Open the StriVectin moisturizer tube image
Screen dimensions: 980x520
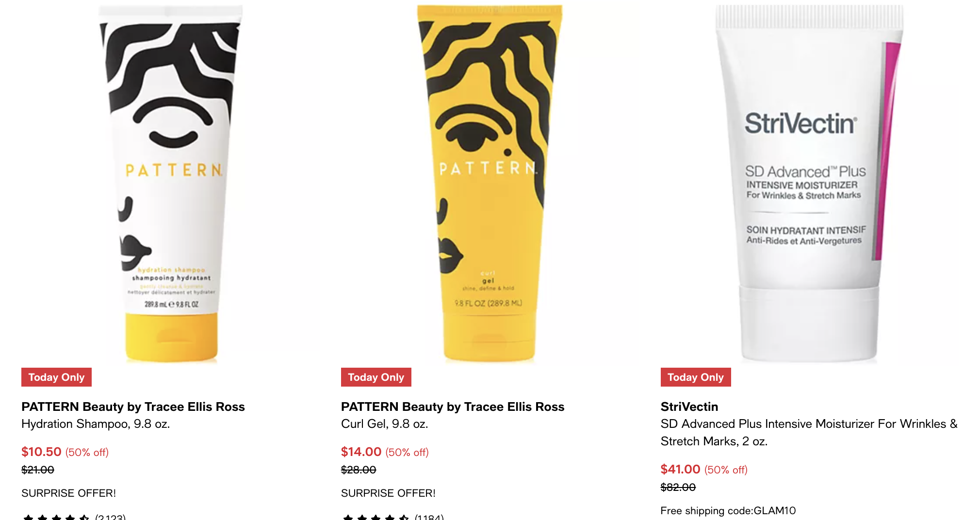click(809, 183)
